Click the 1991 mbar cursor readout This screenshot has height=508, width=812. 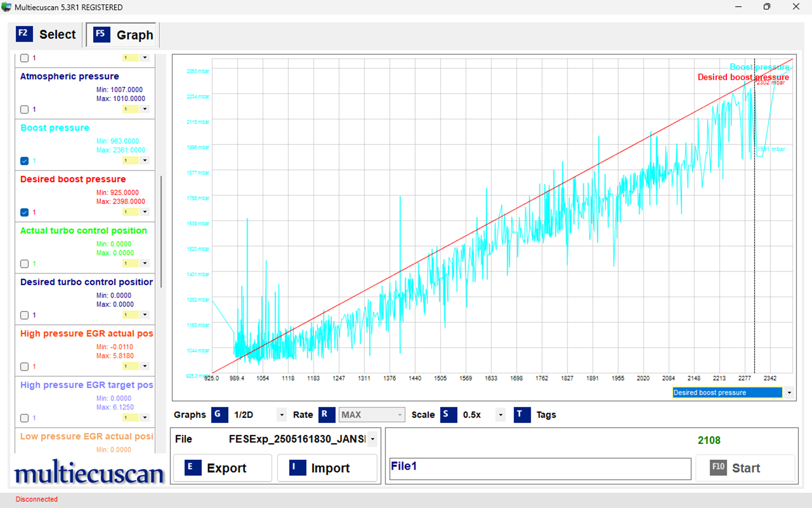[771, 149]
